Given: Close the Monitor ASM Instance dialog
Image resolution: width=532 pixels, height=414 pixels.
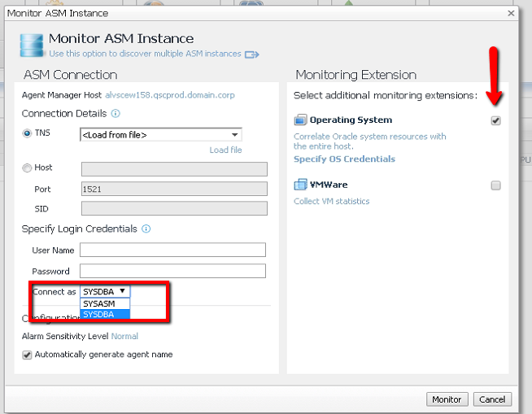Looking at the screenshot, I should [510, 13].
